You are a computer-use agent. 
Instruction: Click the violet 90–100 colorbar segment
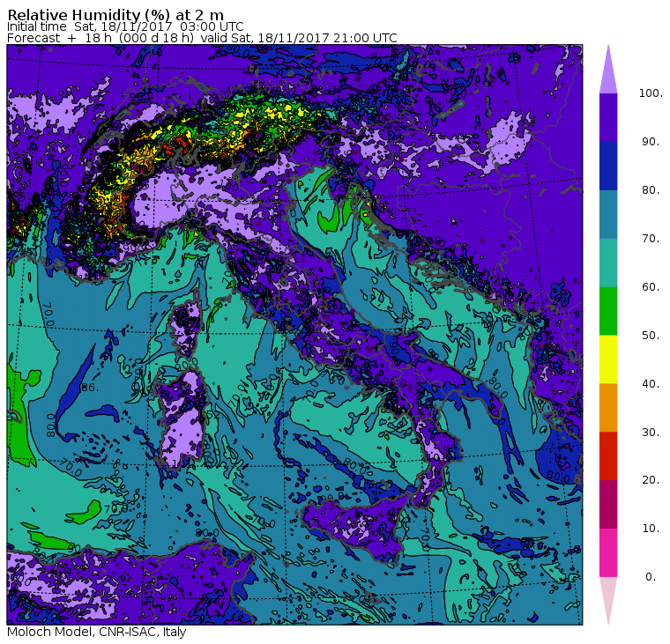coord(608,117)
